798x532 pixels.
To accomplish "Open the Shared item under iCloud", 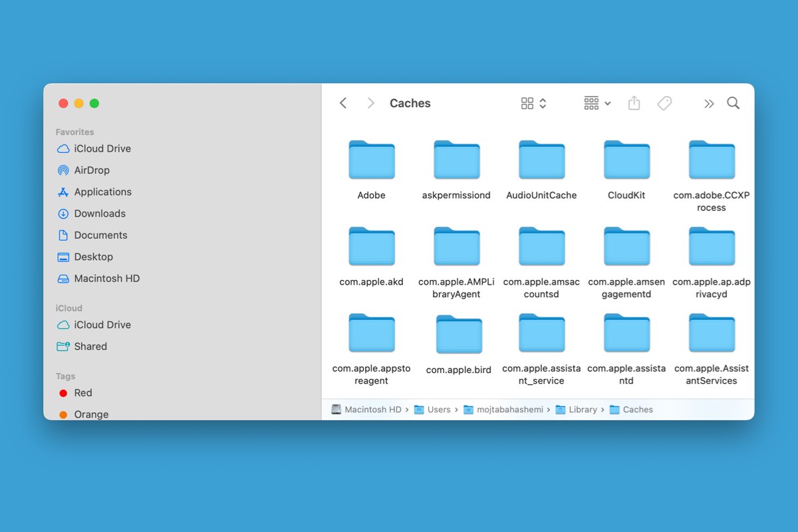I will [x=90, y=346].
